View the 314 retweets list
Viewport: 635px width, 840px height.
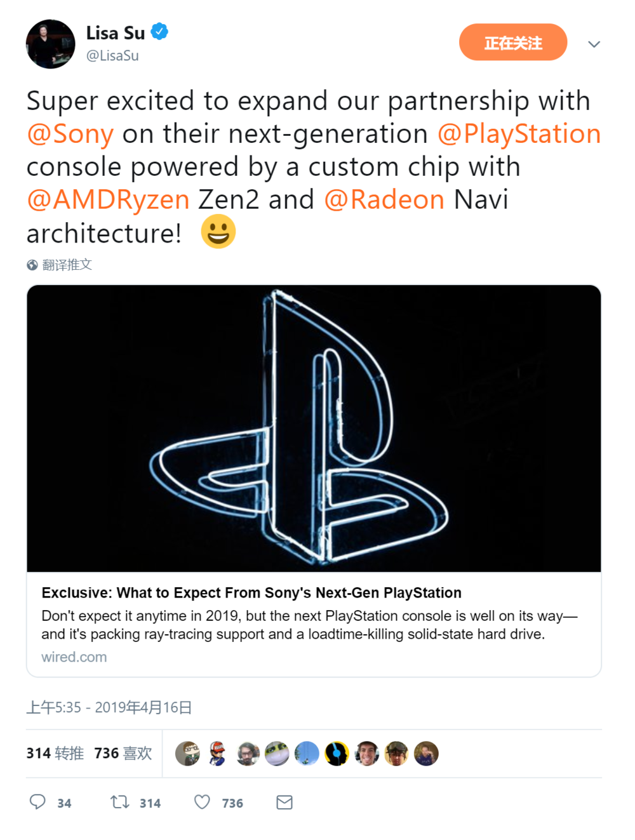tap(55, 754)
